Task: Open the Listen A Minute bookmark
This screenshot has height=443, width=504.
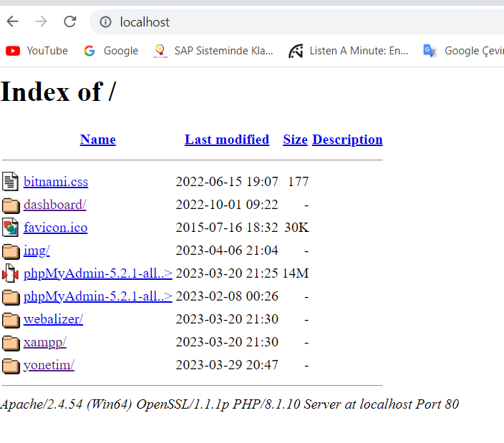Action: tap(349, 51)
